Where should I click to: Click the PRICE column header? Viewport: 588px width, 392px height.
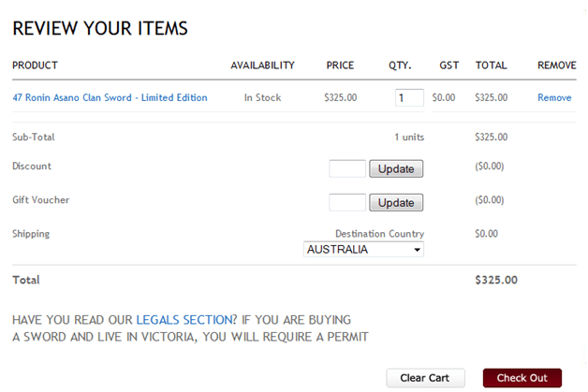click(x=340, y=65)
